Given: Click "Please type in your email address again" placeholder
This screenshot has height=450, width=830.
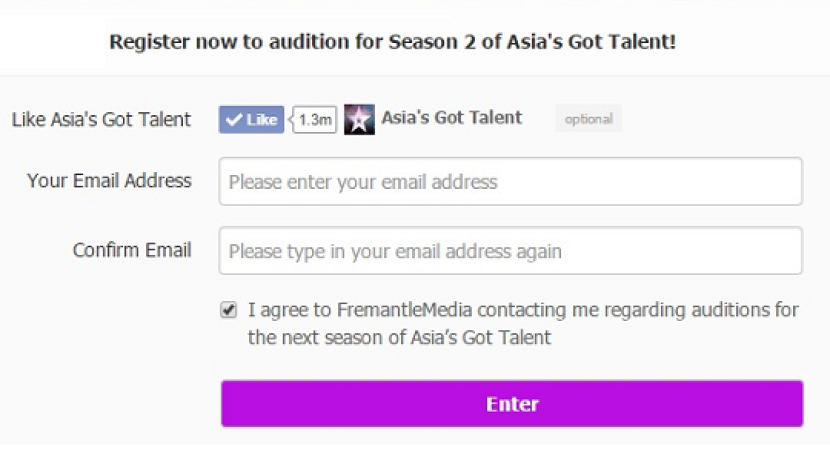Looking at the screenshot, I should (x=395, y=251).
